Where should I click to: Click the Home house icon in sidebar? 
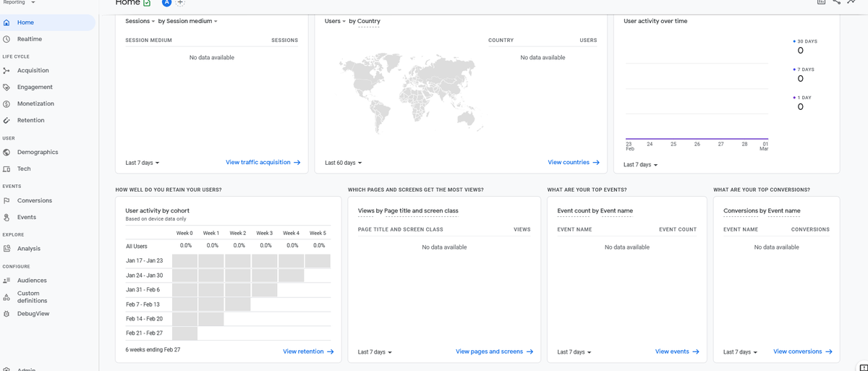coord(7,22)
